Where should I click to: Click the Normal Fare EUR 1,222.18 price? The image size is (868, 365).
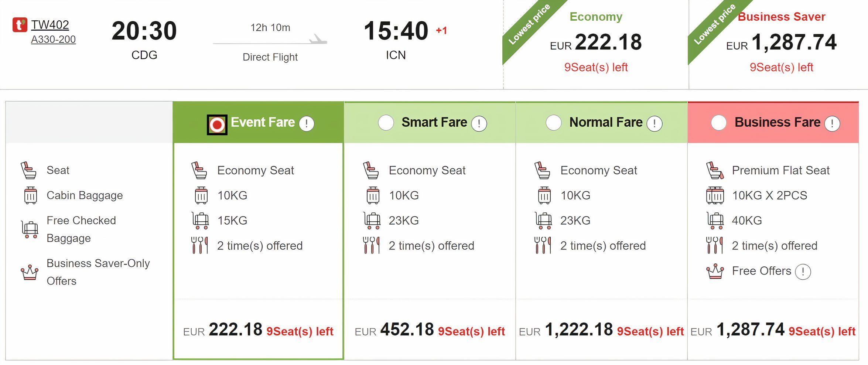point(579,330)
